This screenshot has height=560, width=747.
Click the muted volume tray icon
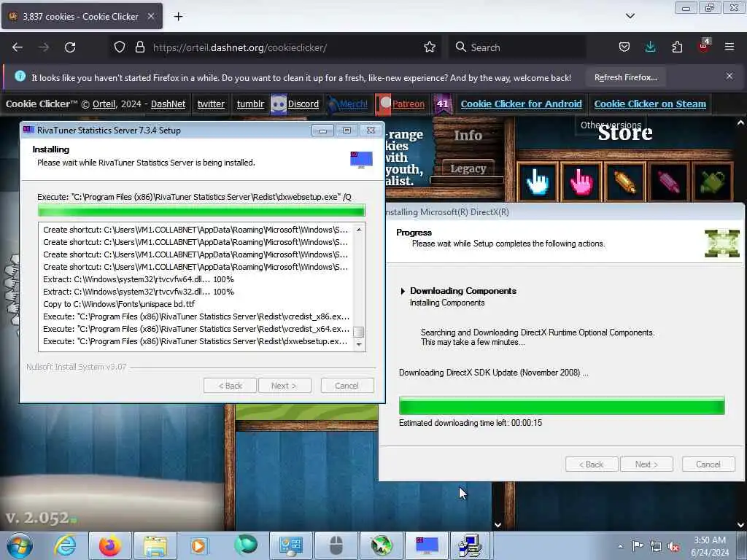[x=673, y=546]
